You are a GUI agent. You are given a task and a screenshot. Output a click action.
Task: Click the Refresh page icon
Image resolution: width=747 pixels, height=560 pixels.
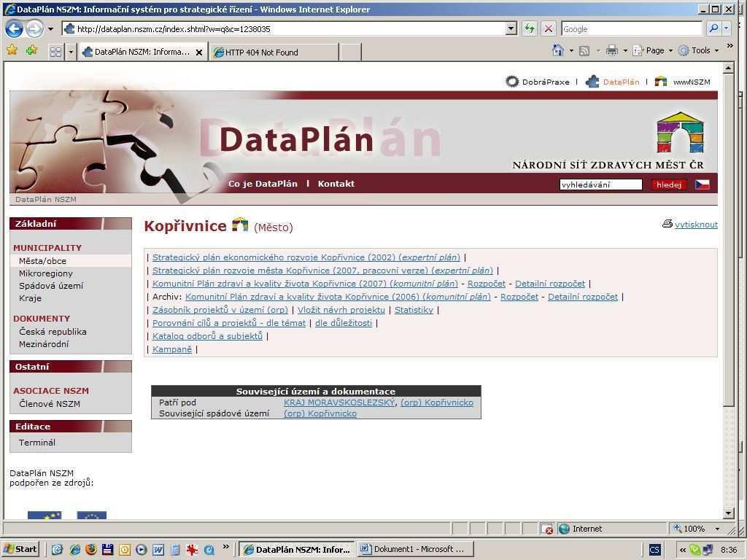click(x=530, y=29)
